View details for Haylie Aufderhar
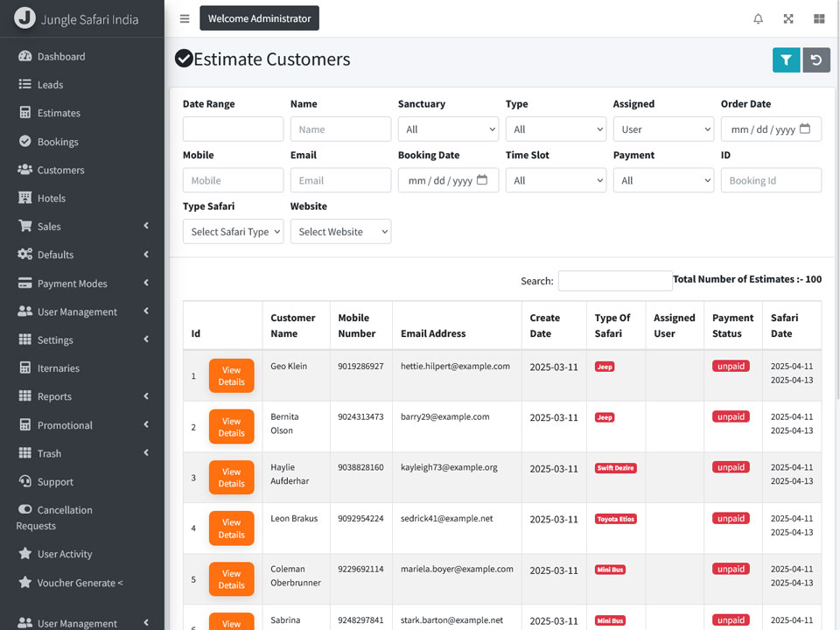Image resolution: width=840 pixels, height=630 pixels. pos(231,478)
